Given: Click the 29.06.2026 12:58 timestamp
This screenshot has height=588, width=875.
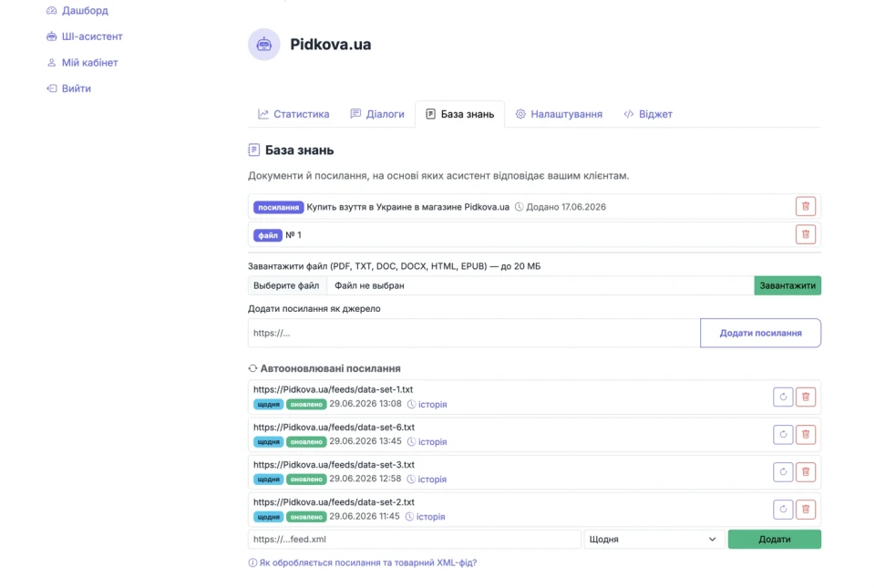Looking at the screenshot, I should 365,479.
